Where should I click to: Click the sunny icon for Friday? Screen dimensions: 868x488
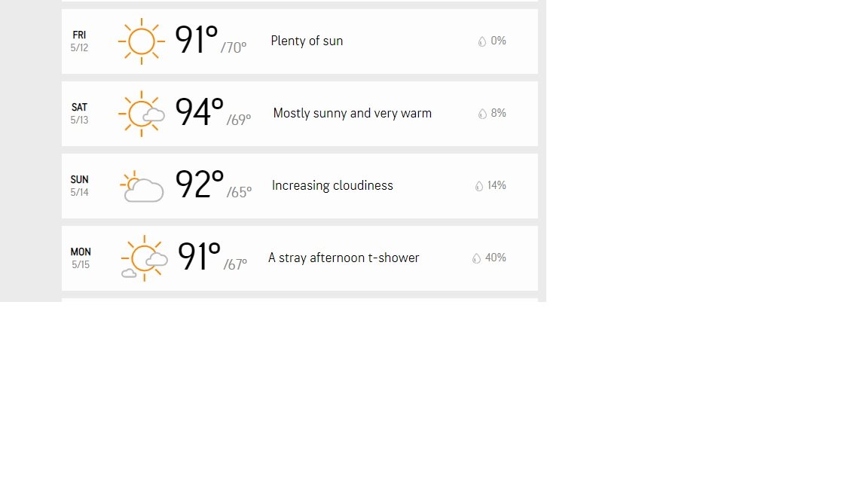(141, 41)
